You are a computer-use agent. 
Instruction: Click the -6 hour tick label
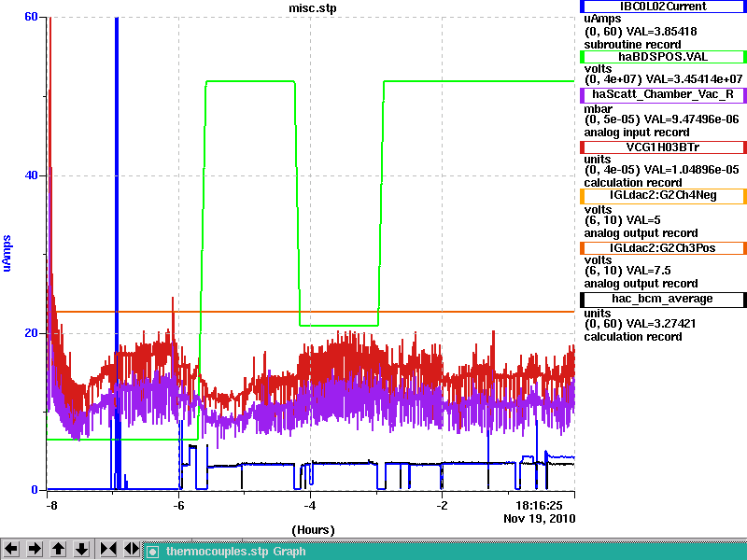(x=178, y=506)
